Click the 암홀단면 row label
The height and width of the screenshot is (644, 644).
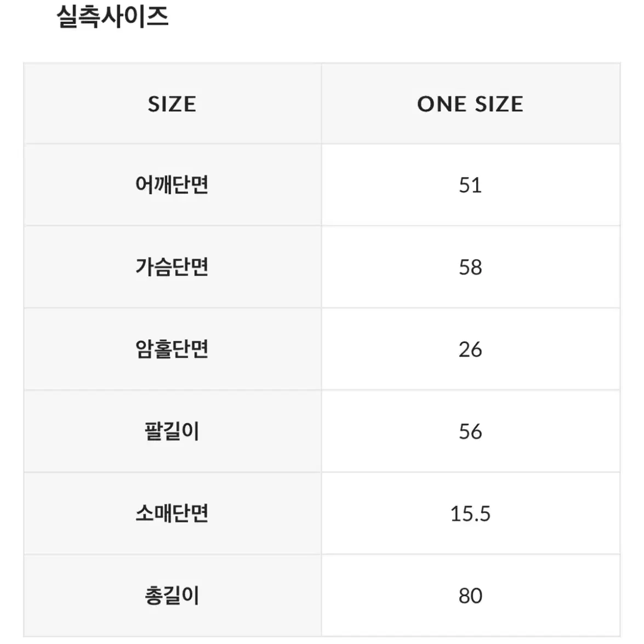tap(172, 349)
